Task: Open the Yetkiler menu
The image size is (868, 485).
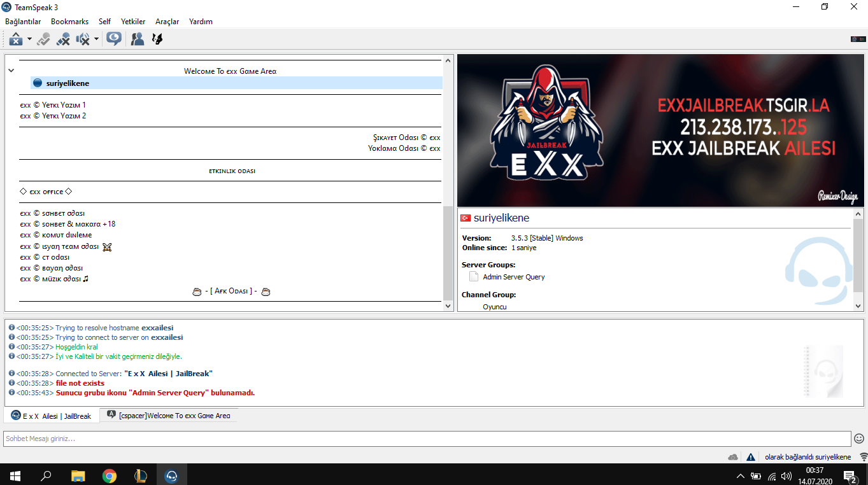Action: 133,22
